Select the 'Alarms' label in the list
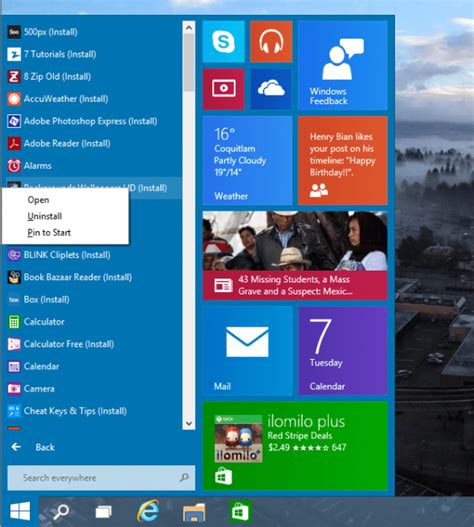474x527 pixels. click(x=38, y=166)
